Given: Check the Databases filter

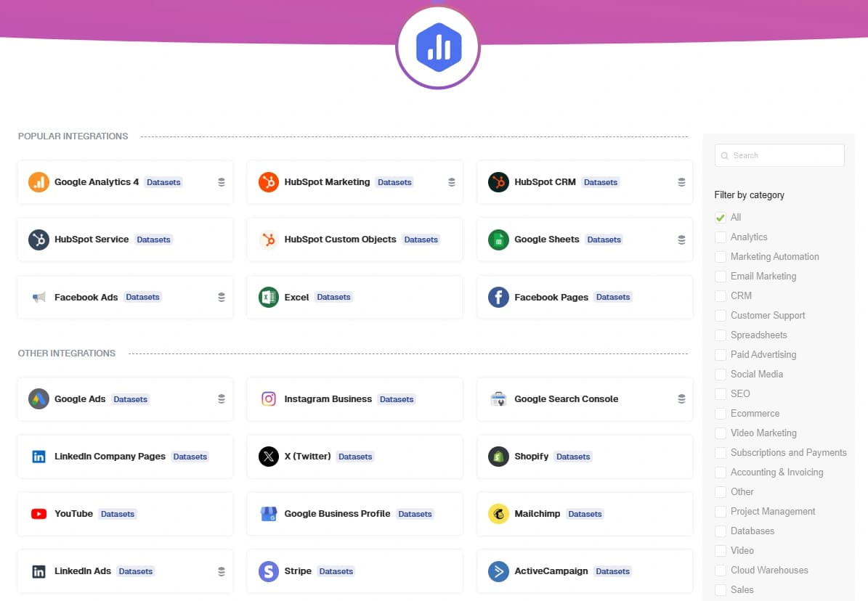Looking at the screenshot, I should tap(721, 531).
